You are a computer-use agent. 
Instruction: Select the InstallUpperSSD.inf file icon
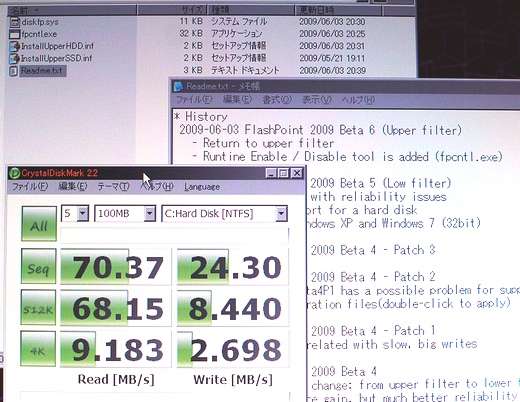tap(15, 58)
